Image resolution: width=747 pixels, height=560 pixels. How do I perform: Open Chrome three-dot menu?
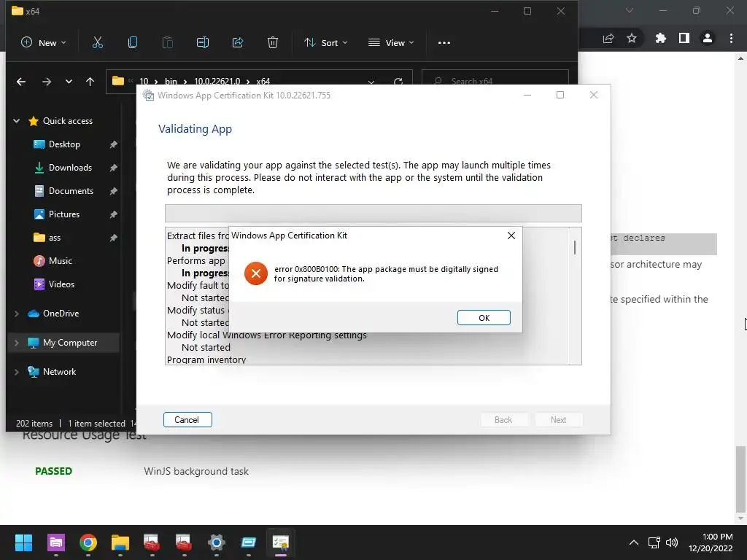(731, 38)
